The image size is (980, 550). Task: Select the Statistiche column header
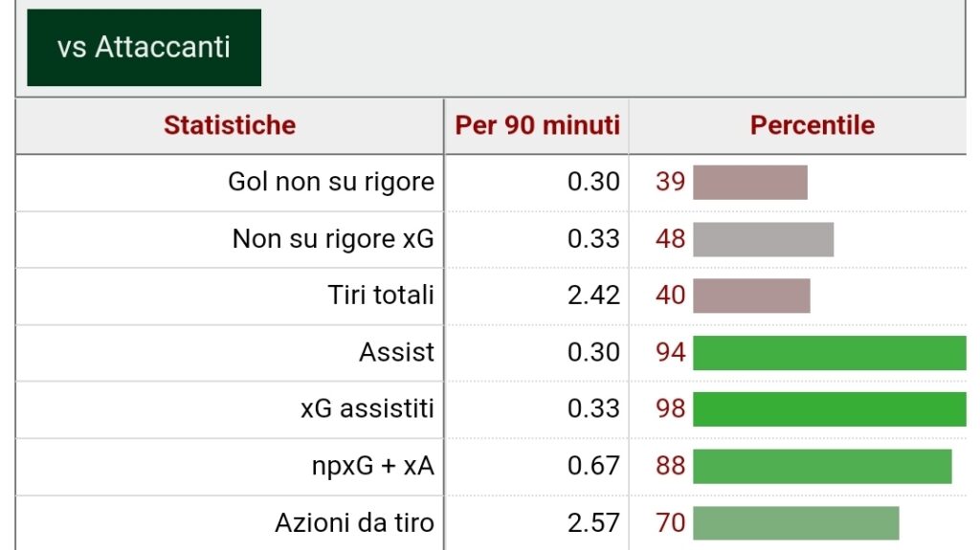pyautogui.click(x=230, y=125)
